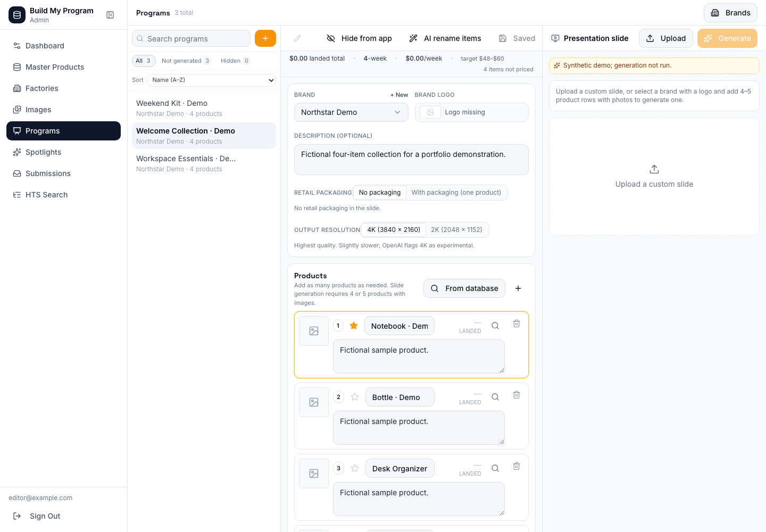Select 4K (3840 × 2160) resolution
Image resolution: width=766 pixels, height=532 pixels.
coord(394,230)
